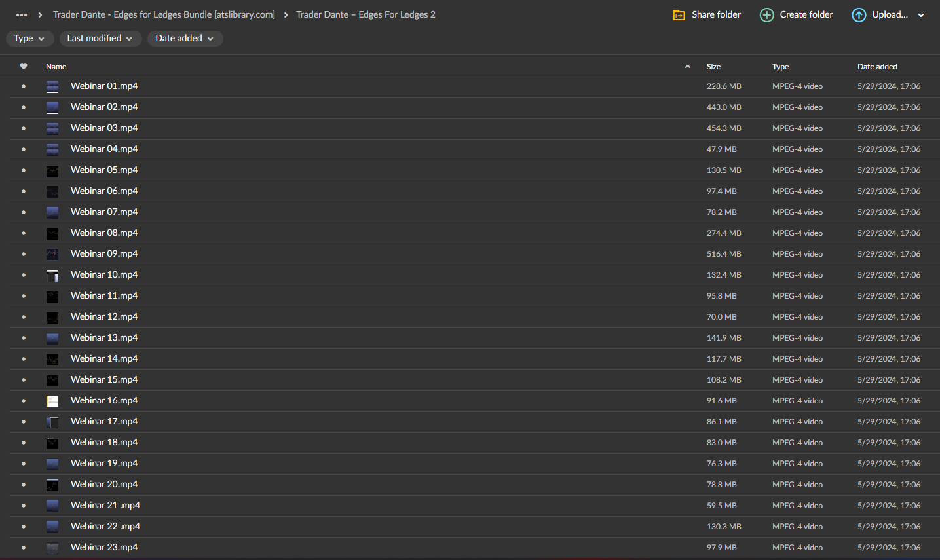The width and height of the screenshot is (940, 560).
Task: Open Webinar 23.mp4
Action: point(103,547)
